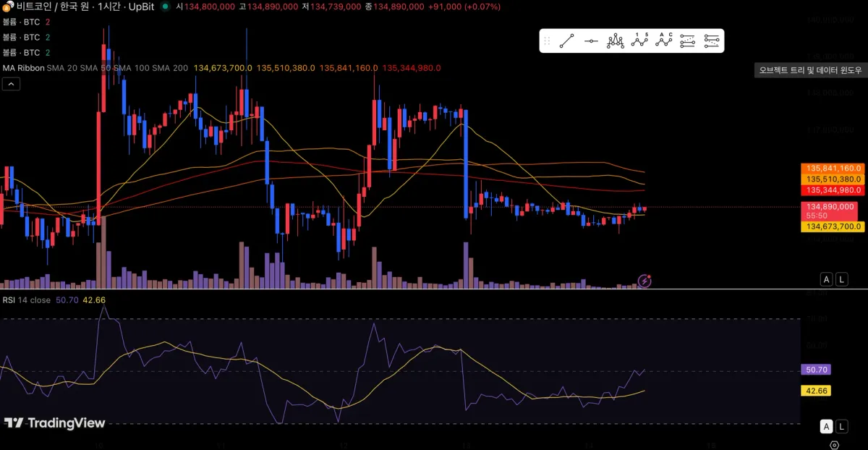Toggle log scale L on the RSI pane
This screenshot has height=450, width=868.
843,425
